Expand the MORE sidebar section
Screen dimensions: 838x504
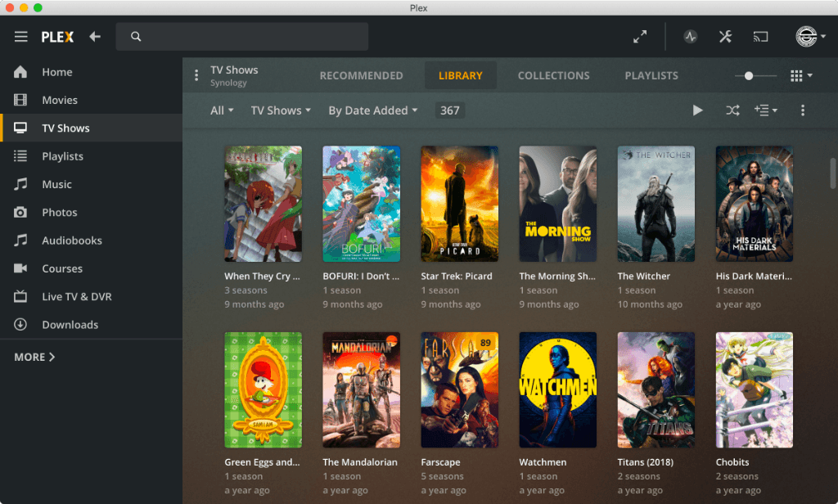point(34,357)
